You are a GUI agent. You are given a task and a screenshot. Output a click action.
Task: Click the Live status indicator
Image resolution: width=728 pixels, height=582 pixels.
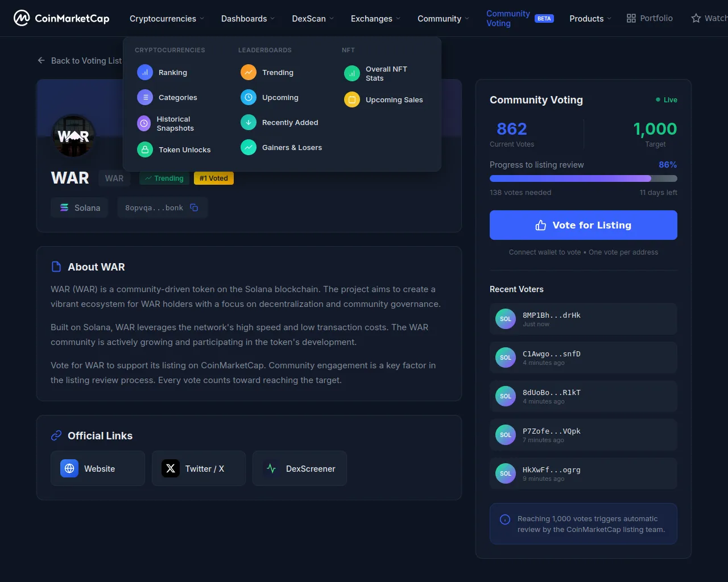point(667,99)
